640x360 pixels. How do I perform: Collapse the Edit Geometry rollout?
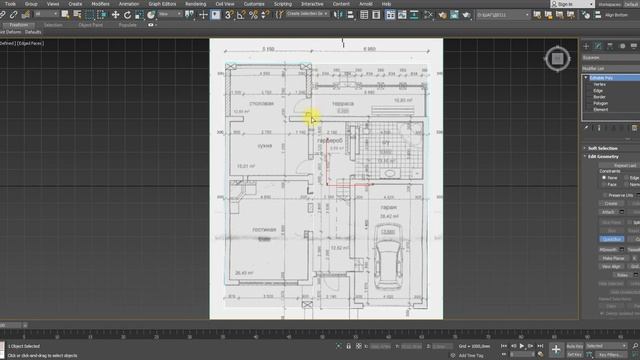(x=603, y=157)
